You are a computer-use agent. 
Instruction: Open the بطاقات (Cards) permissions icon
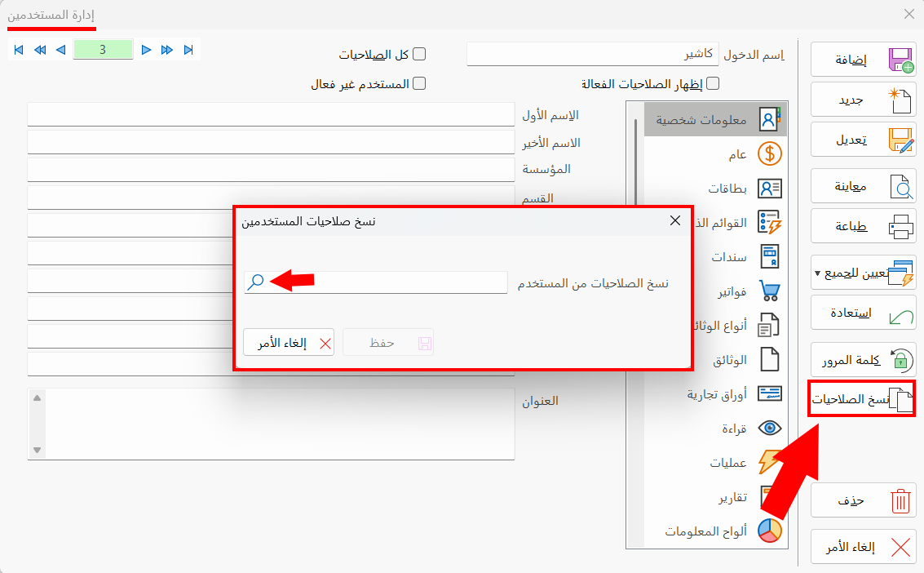click(768, 188)
